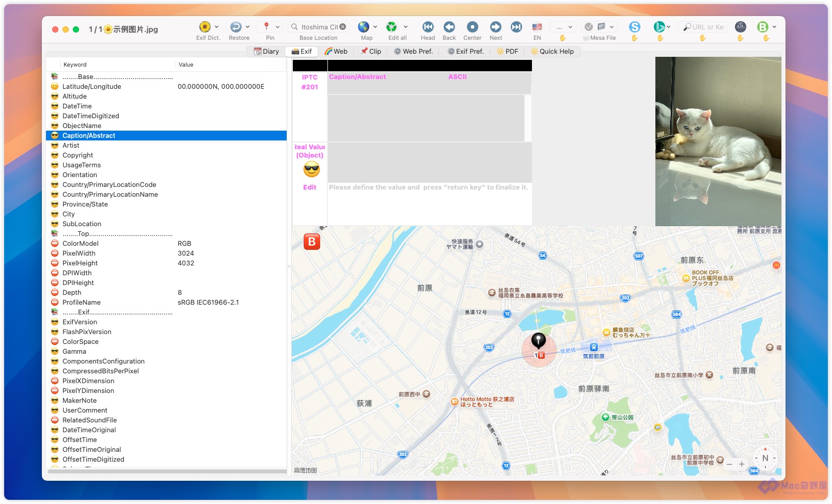Viewport: 832px width, 504px height.
Task: Select the Latitude/Longitude keyword row
Action: click(x=166, y=87)
